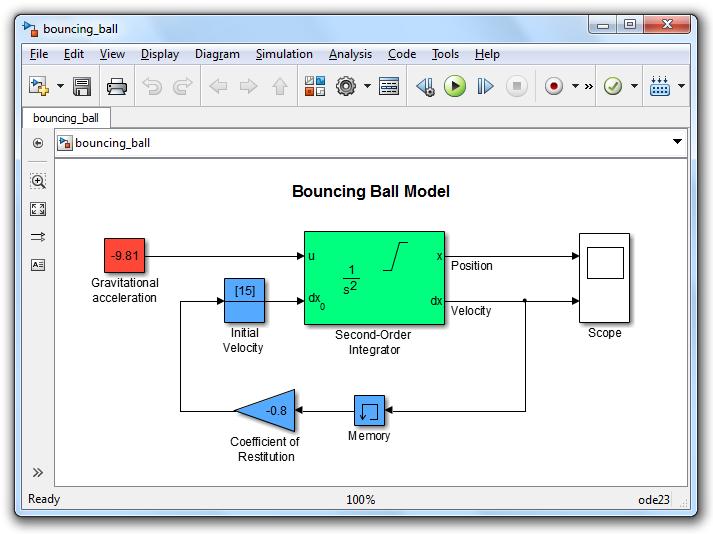Click the Step Back button
The image size is (713, 534).
point(426,86)
